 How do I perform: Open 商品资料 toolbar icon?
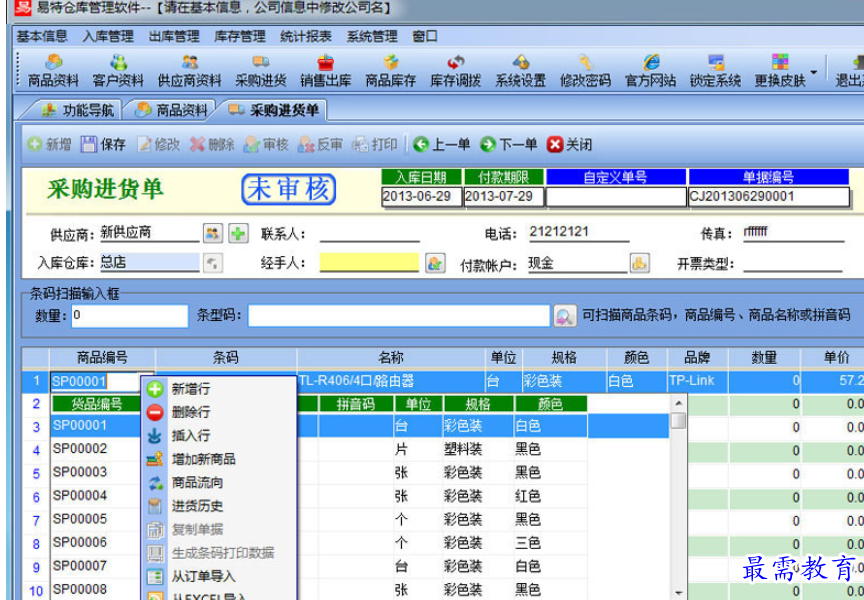click(x=53, y=71)
